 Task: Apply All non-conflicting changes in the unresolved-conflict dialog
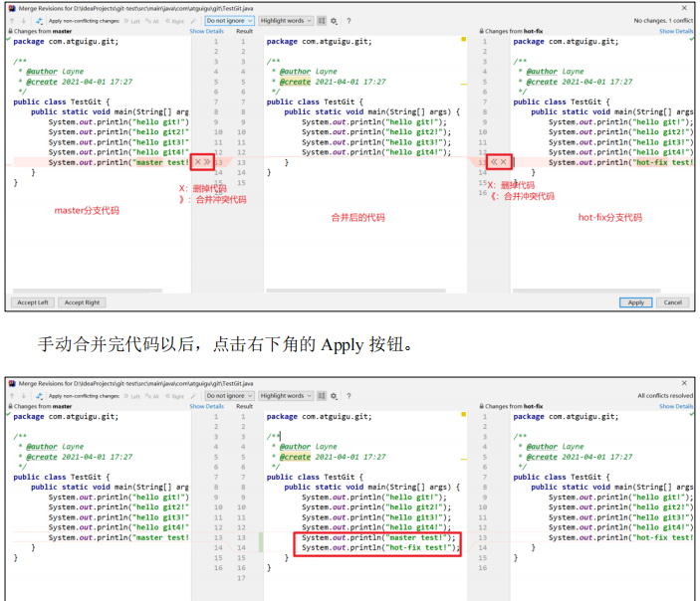point(152,21)
